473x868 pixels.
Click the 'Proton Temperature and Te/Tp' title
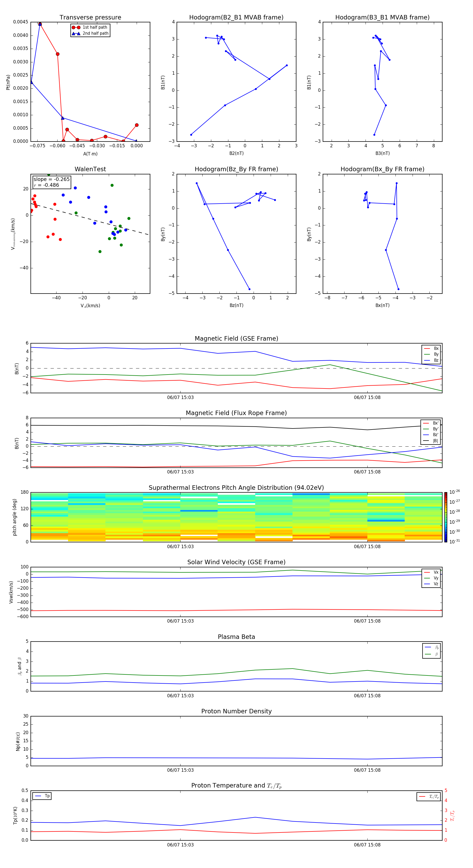click(x=236, y=786)
